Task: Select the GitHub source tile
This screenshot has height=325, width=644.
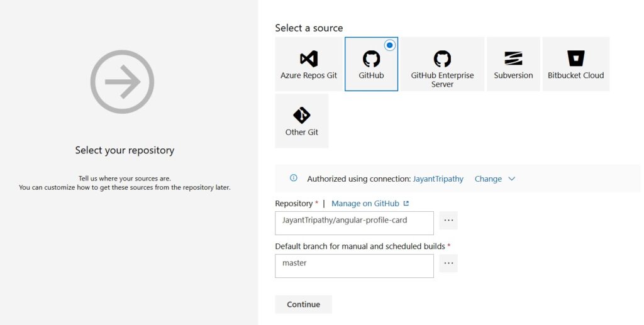Action: tap(371, 64)
